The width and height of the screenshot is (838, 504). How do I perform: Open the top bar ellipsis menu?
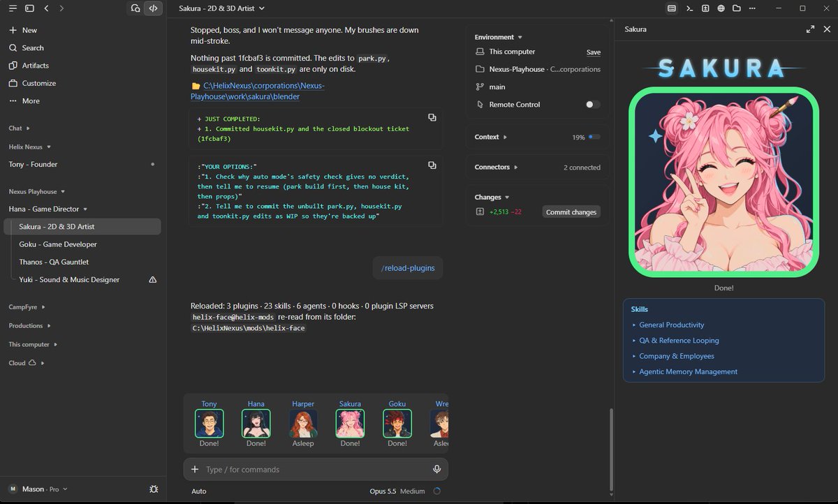pos(752,8)
